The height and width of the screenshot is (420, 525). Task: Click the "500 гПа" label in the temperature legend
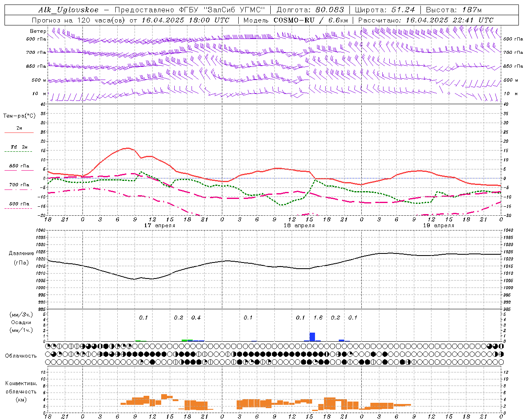(x=19, y=204)
